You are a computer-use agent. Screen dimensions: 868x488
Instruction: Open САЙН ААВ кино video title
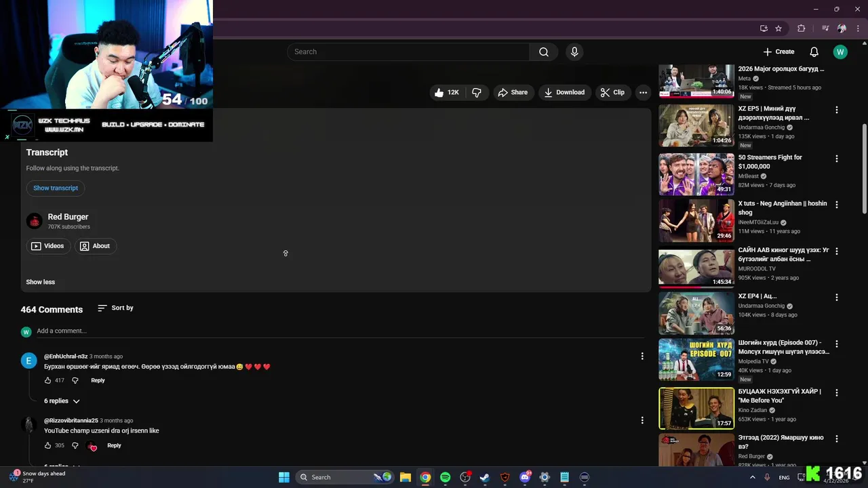pos(784,254)
